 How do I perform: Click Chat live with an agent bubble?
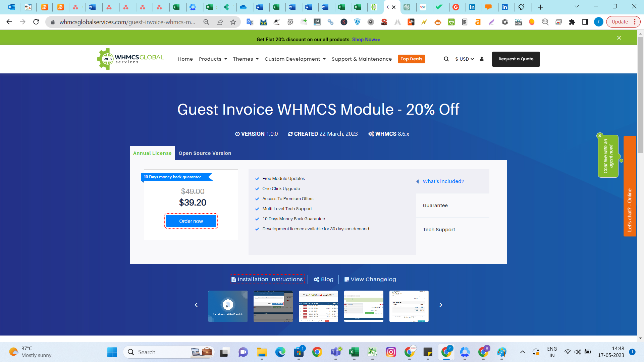tap(608, 156)
